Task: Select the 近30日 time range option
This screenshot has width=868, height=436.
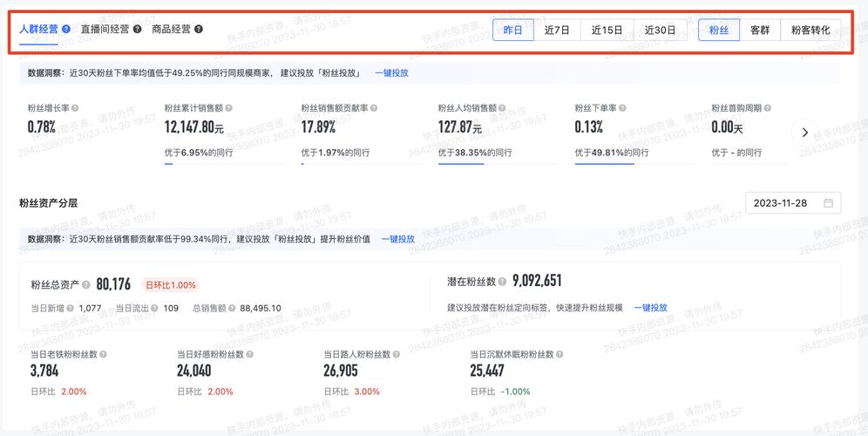Action: (660, 30)
